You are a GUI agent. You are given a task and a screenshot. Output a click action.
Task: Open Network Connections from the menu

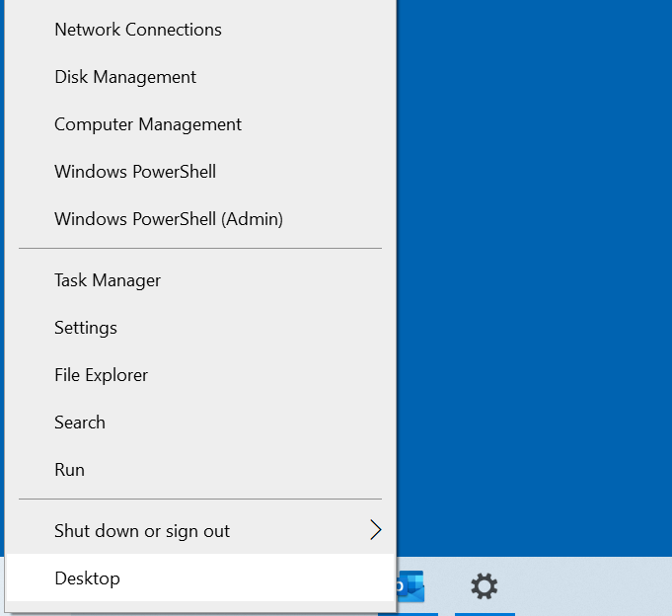click(x=138, y=30)
